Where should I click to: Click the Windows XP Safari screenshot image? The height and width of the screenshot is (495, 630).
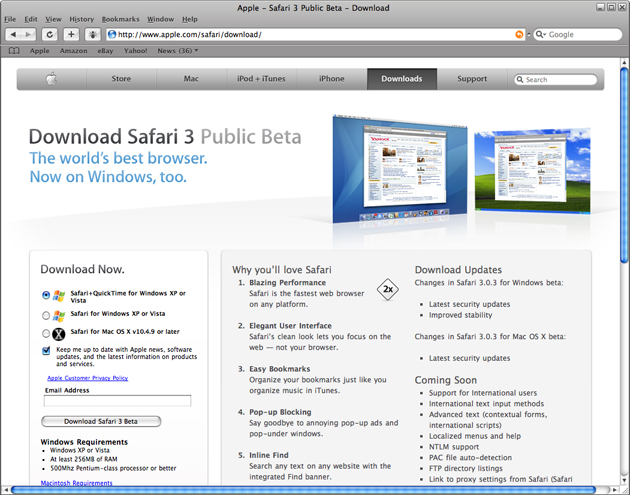pos(532,170)
